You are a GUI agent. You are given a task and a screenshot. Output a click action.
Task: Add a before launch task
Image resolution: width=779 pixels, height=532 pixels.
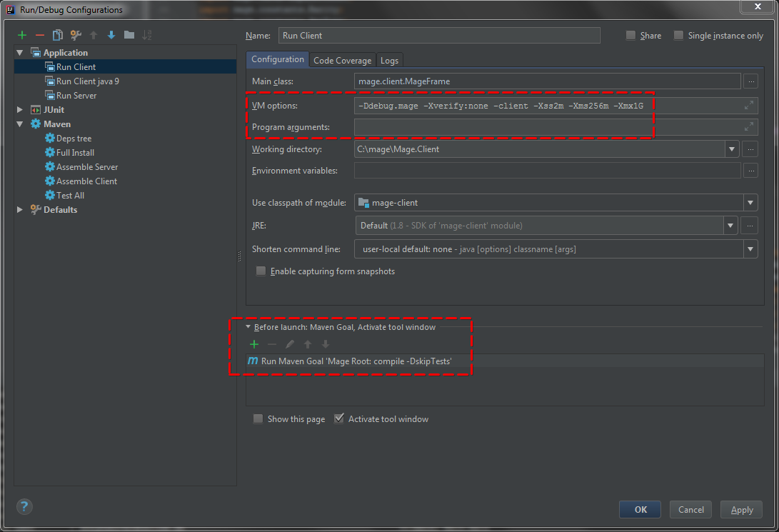(254, 344)
